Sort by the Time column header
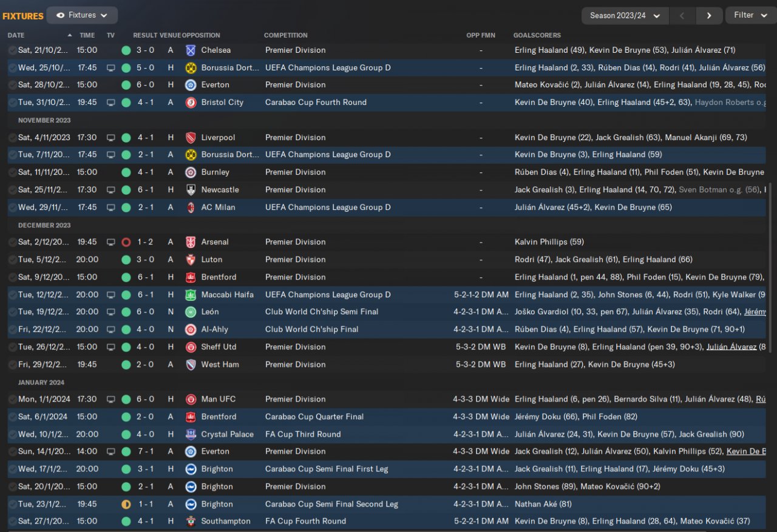The width and height of the screenshot is (777, 532). point(87,35)
